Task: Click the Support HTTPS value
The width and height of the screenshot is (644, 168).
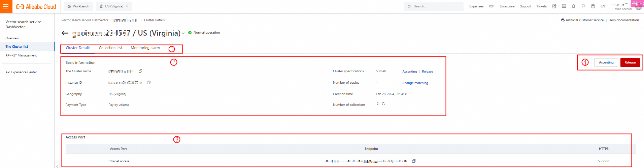Action: pos(604,161)
